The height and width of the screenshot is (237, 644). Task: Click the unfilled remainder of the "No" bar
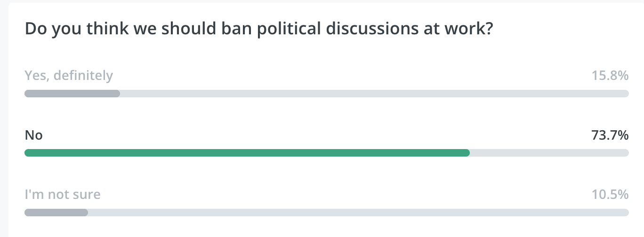pyautogui.click(x=549, y=153)
